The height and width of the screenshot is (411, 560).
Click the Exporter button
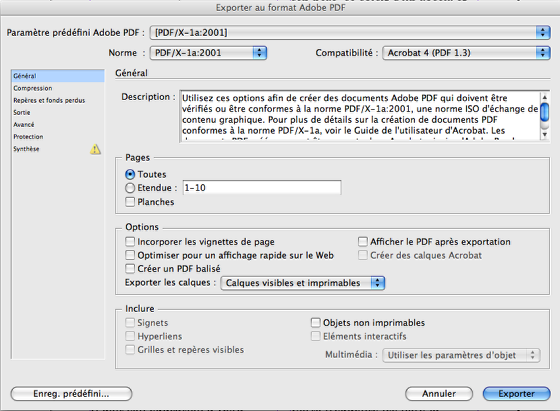pos(516,394)
